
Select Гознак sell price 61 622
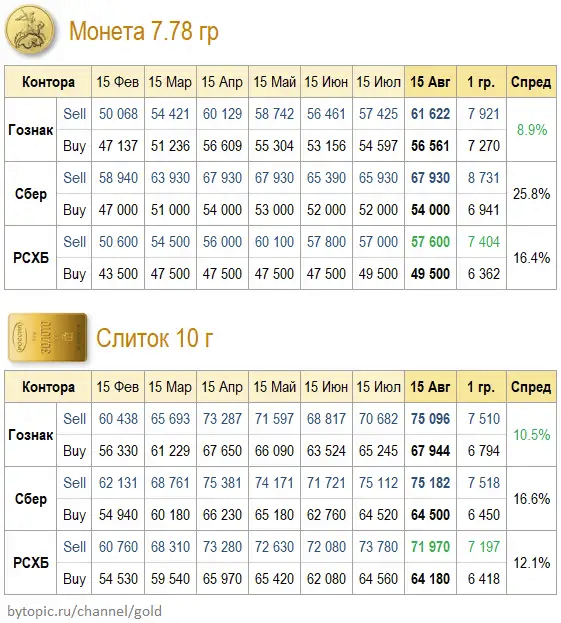tap(430, 114)
